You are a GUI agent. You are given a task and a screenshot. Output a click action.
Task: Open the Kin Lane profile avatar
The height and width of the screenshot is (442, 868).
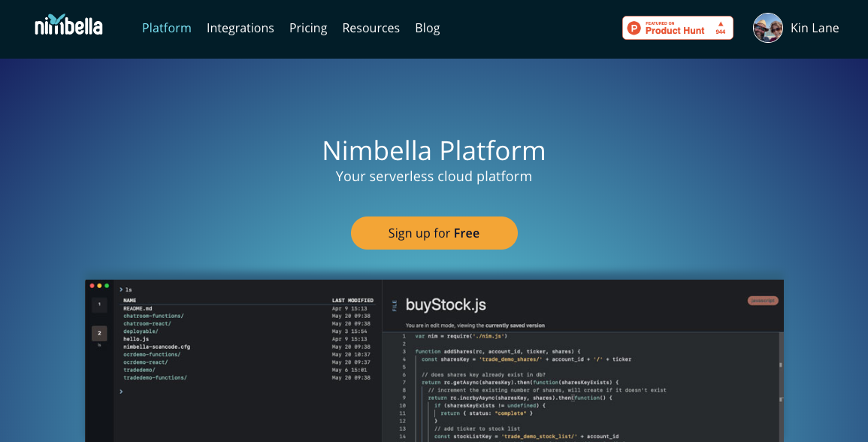pyautogui.click(x=768, y=28)
